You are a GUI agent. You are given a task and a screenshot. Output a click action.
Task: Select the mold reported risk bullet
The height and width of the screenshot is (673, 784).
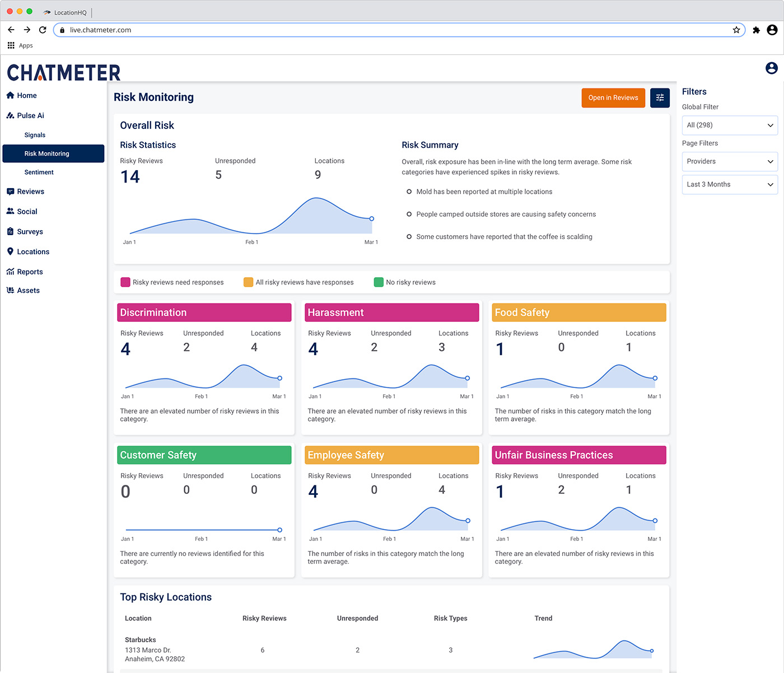(x=409, y=192)
